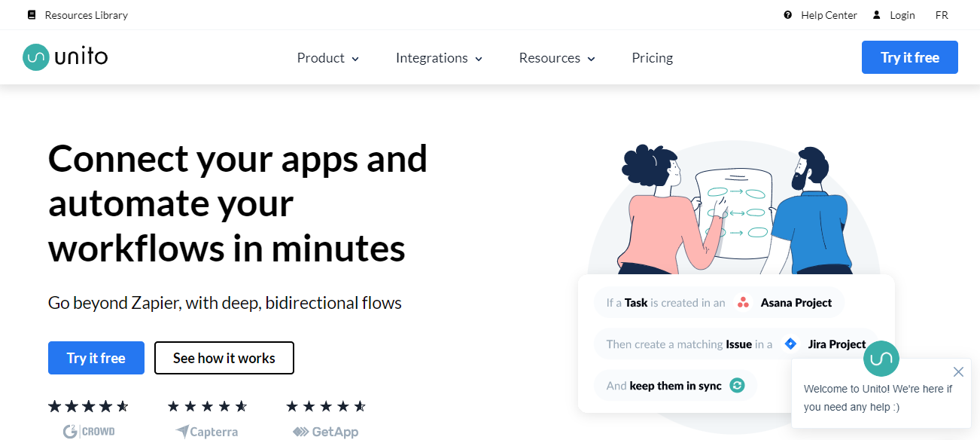The width and height of the screenshot is (980, 440).
Task: Click the Asana logo icon
Action: [744, 303]
